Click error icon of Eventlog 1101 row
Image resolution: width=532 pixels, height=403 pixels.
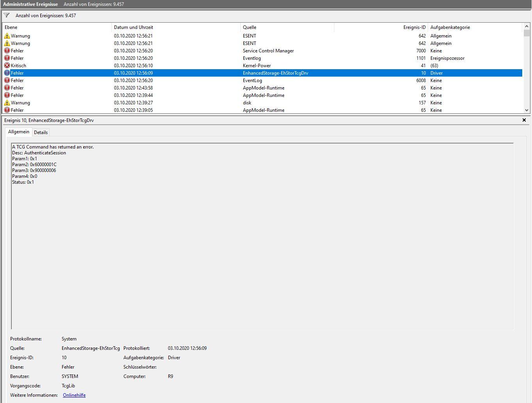point(7,58)
